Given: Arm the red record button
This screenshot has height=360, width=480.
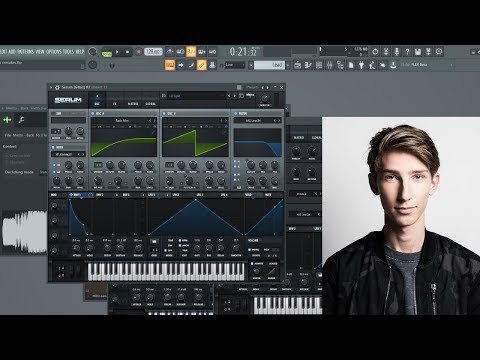Looking at the screenshot, I should (x=139, y=52).
